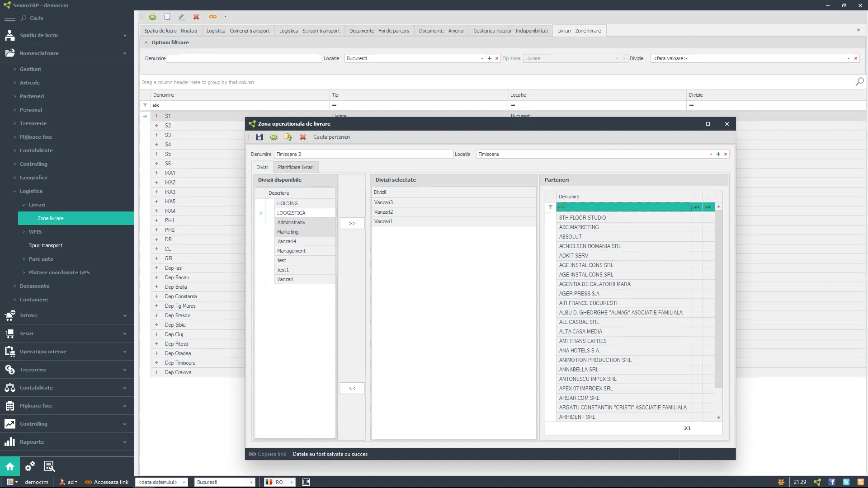Click the search magnifier in grid group panel
This screenshot has width=868, height=488.
pyautogui.click(x=859, y=82)
